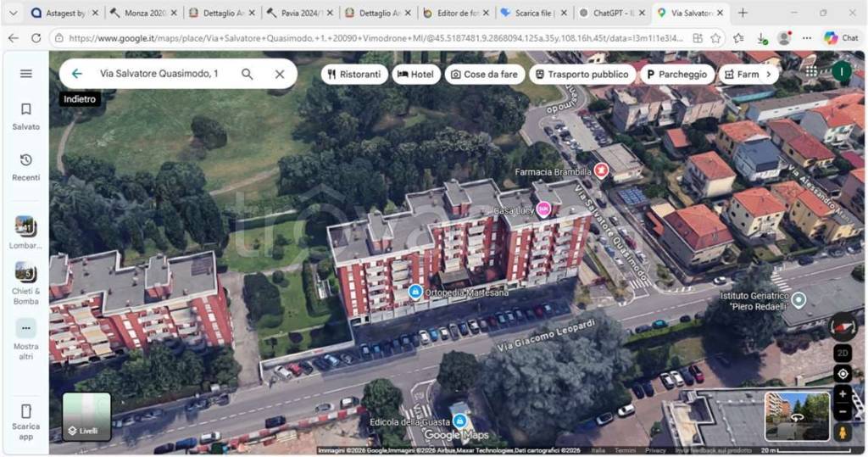Click the back arrow in search box

click(77, 74)
